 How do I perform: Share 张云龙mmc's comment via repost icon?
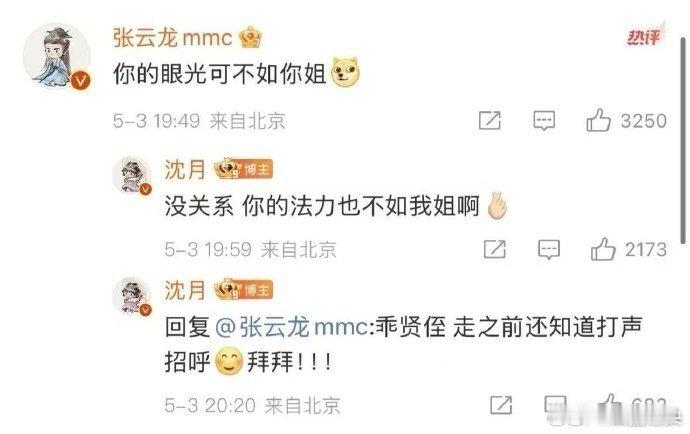(x=490, y=120)
